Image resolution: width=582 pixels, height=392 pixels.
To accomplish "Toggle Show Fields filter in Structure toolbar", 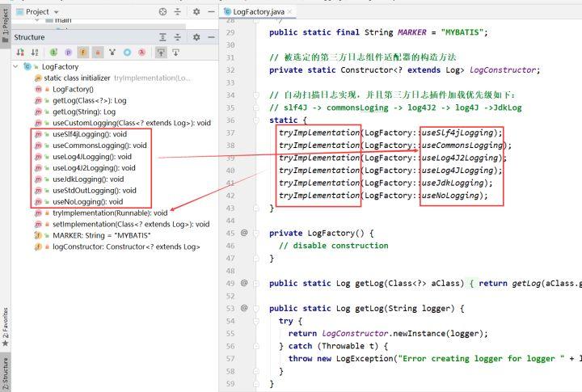I will 83,53.
